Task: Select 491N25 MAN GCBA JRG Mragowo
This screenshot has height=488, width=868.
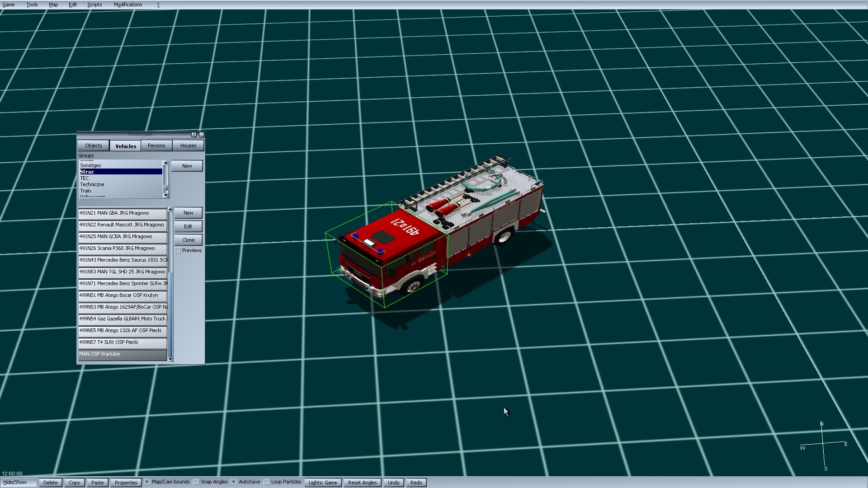Action: [x=123, y=237]
